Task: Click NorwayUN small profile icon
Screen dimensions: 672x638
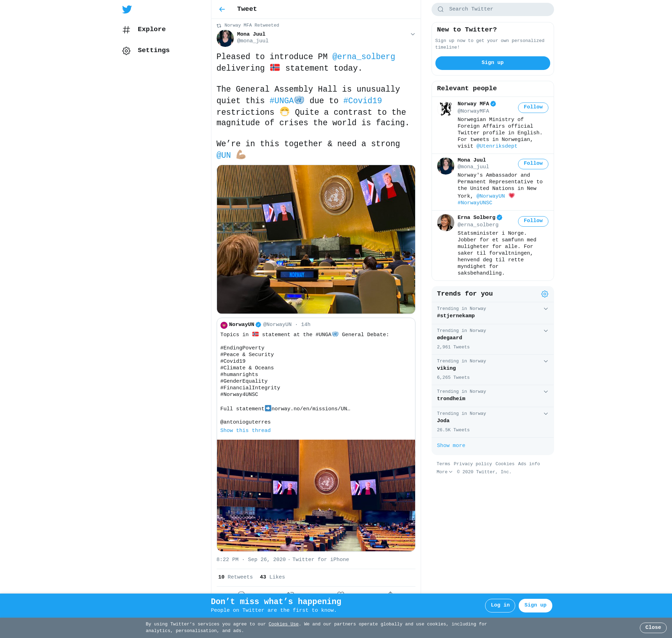Action: coord(224,325)
